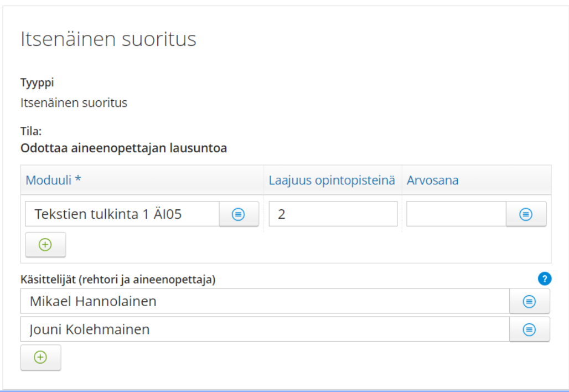
Task: Click the Moduuli * column header
Action: pos(53,180)
